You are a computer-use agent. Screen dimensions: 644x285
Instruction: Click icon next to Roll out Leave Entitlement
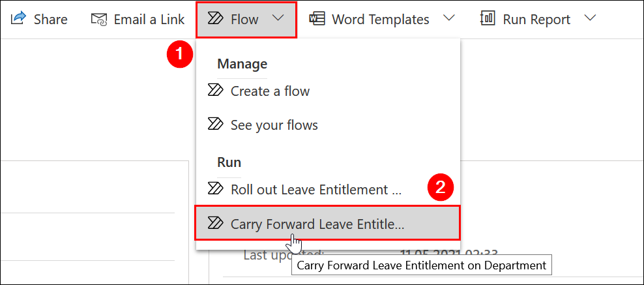pos(215,189)
